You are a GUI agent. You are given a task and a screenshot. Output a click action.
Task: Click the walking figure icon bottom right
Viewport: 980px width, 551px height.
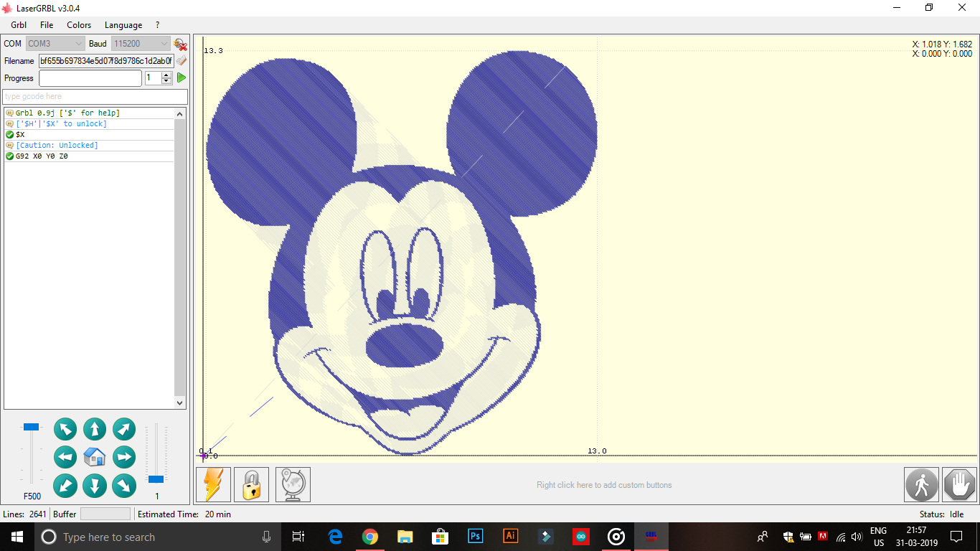921,484
